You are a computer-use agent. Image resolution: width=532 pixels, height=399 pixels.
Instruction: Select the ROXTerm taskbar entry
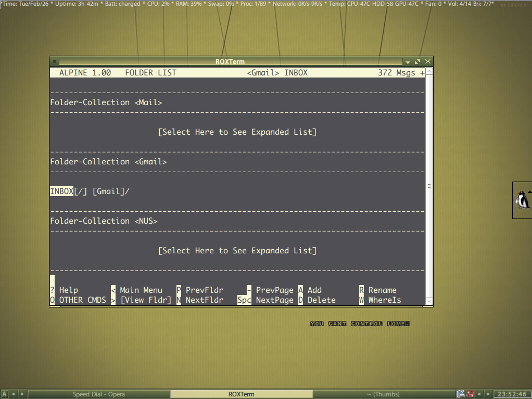pyautogui.click(x=241, y=394)
